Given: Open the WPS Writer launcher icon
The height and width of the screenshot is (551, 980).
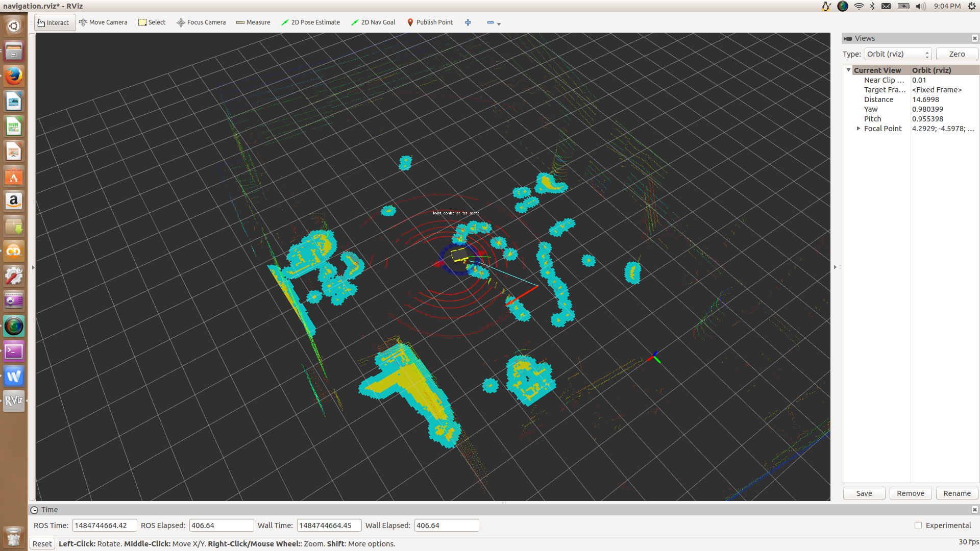Looking at the screenshot, I should tap(14, 377).
